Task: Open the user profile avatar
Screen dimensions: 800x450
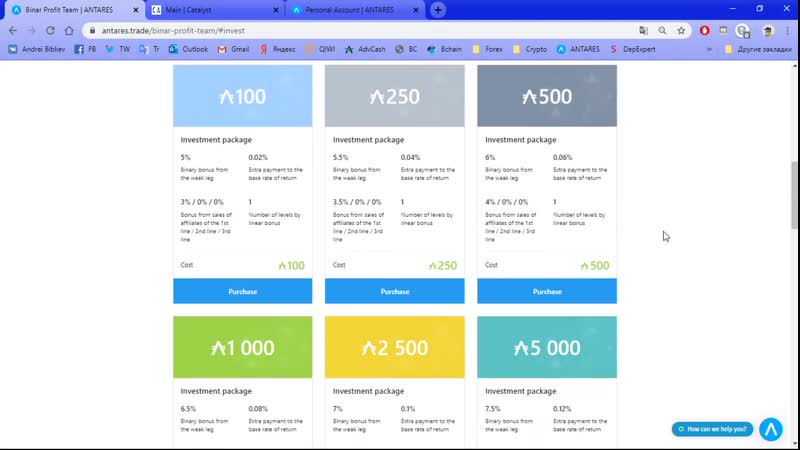Action: (768, 31)
